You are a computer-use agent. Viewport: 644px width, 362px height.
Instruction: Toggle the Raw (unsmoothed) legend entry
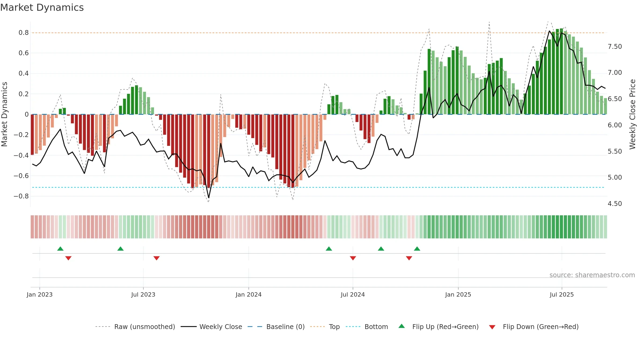pos(135,327)
